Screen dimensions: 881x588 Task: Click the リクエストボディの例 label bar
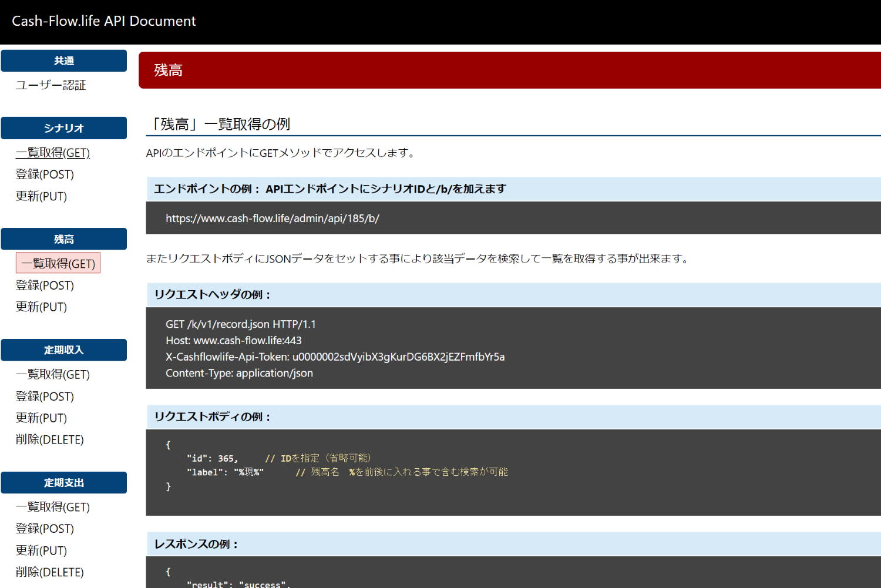(x=513, y=416)
